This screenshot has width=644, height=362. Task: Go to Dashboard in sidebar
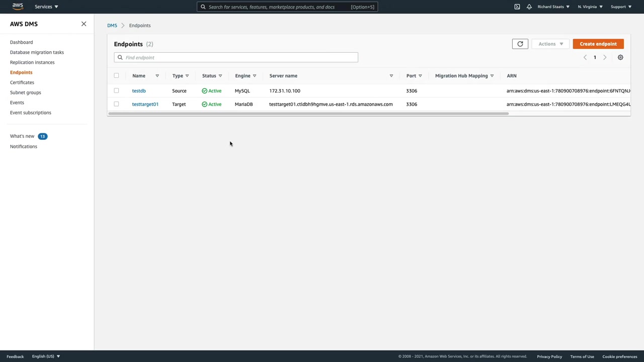coord(21,42)
